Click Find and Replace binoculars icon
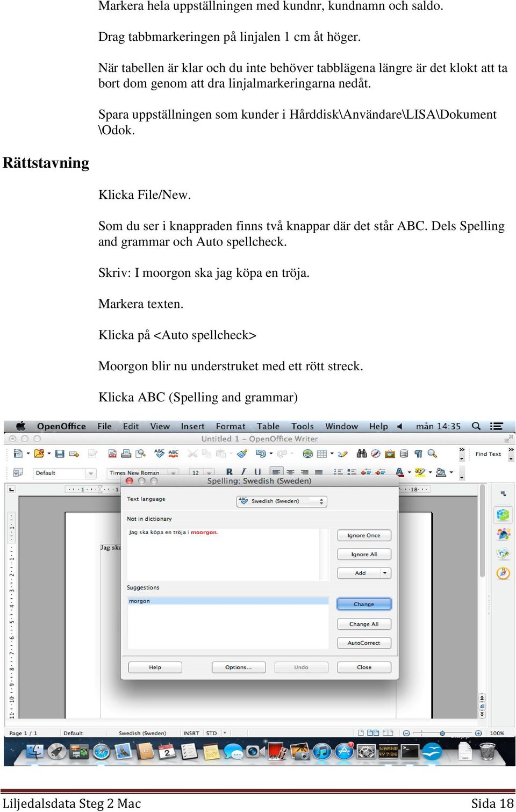This screenshot has height=812, width=516. 362,454
